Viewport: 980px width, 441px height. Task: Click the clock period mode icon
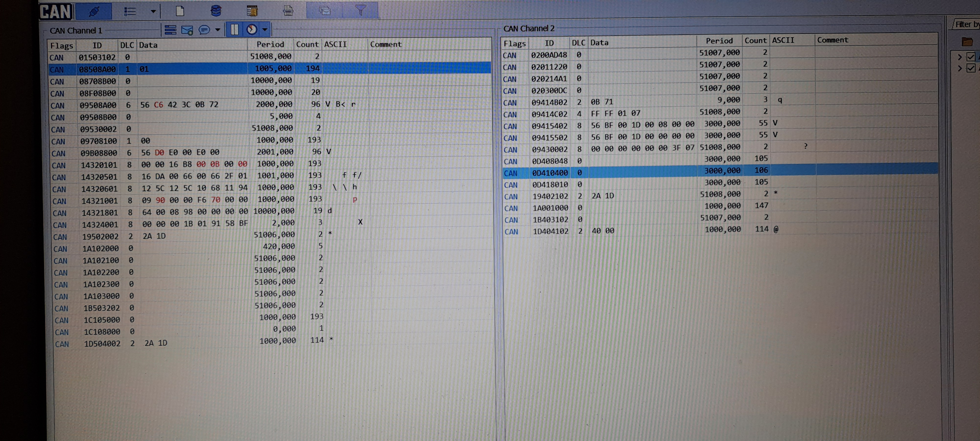(251, 29)
